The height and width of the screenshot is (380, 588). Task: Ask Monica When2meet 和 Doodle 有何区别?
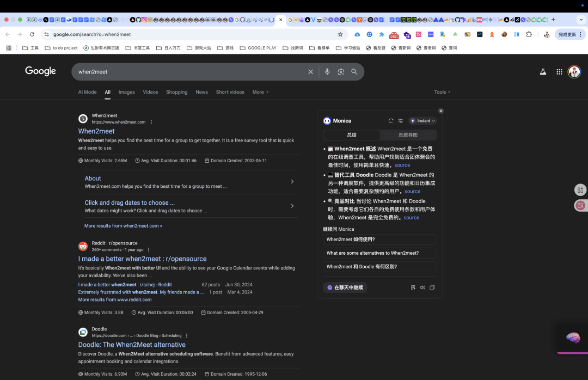click(x=379, y=266)
